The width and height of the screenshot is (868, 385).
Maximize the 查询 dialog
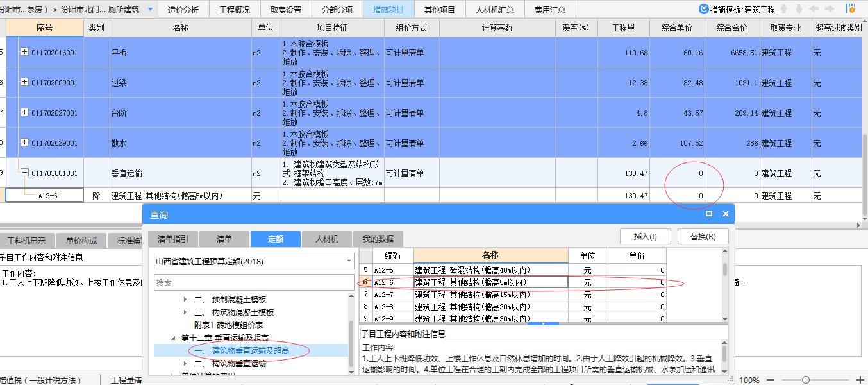coord(710,214)
